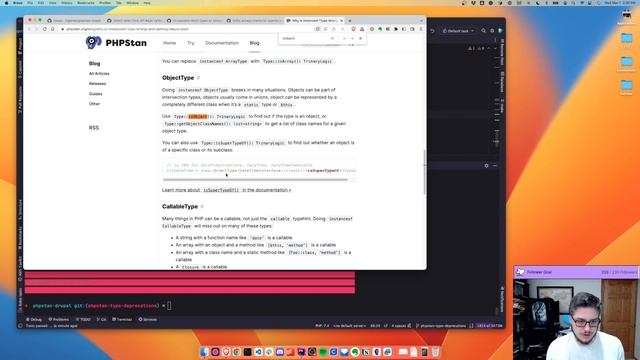The width and height of the screenshot is (640, 360).
Task: Click the code block horizontal scrollbar
Action: point(255,180)
